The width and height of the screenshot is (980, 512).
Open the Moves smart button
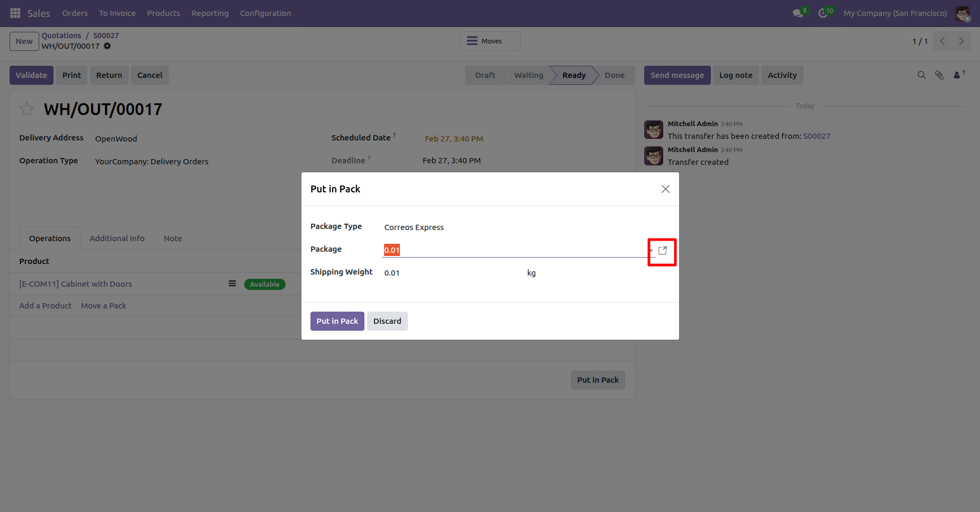pyautogui.click(x=489, y=41)
